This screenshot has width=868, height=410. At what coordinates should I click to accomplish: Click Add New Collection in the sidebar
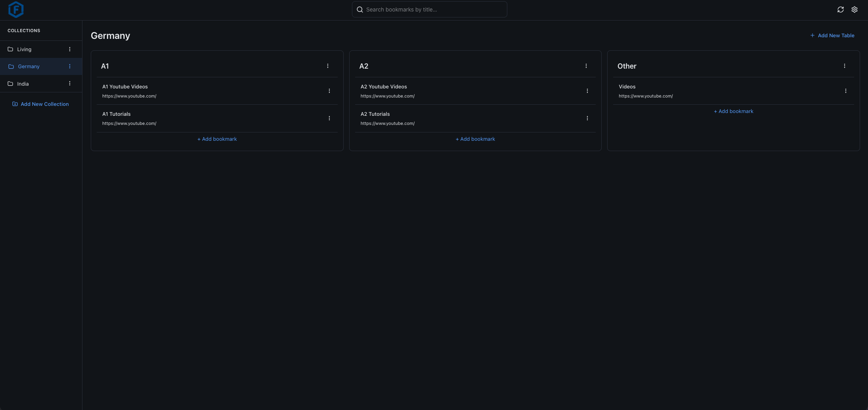click(x=40, y=104)
